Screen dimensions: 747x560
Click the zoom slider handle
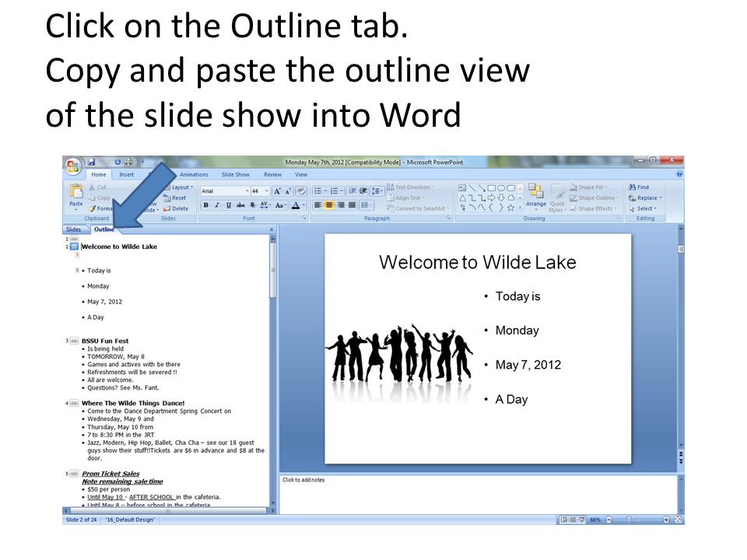630,520
